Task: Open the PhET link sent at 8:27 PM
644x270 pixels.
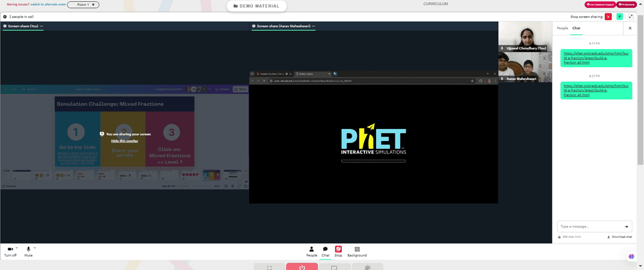Action: [596, 90]
